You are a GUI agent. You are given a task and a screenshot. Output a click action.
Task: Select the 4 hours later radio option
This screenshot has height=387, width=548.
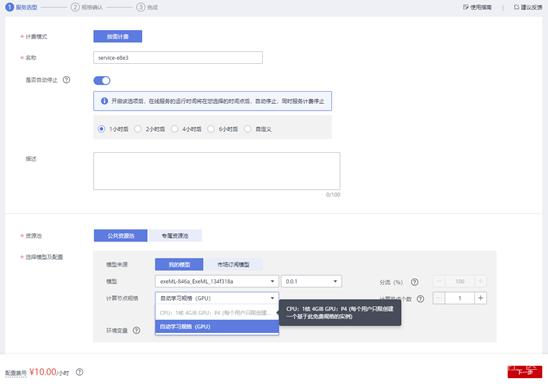[x=175, y=129]
